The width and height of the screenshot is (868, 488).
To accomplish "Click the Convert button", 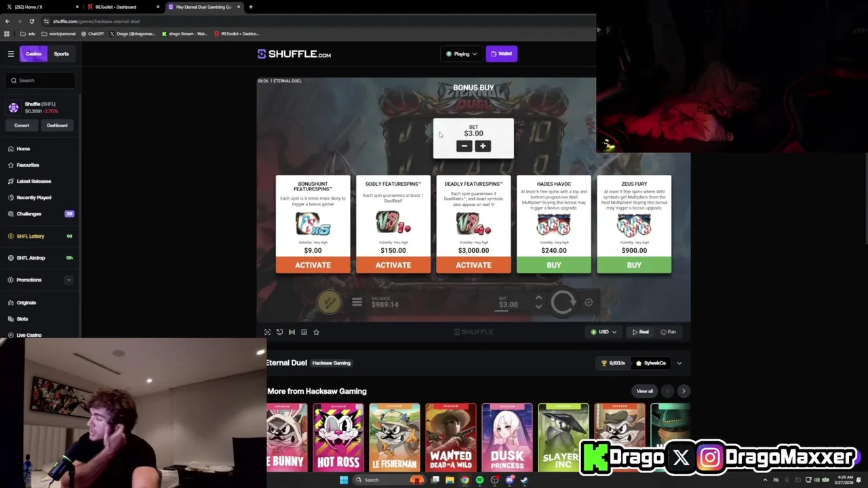I will (22, 125).
